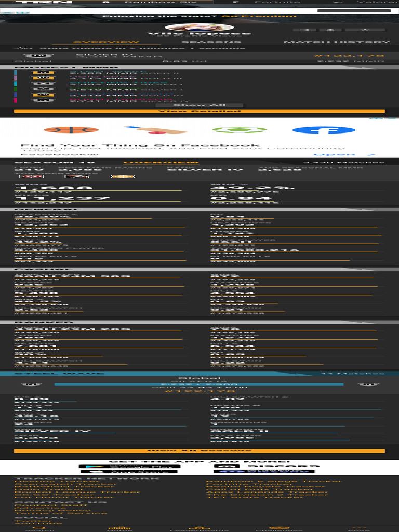Screen dimensions: 399x532
Task: Open Leaderboards in bottom navigation
Action: (x=199, y=529)
